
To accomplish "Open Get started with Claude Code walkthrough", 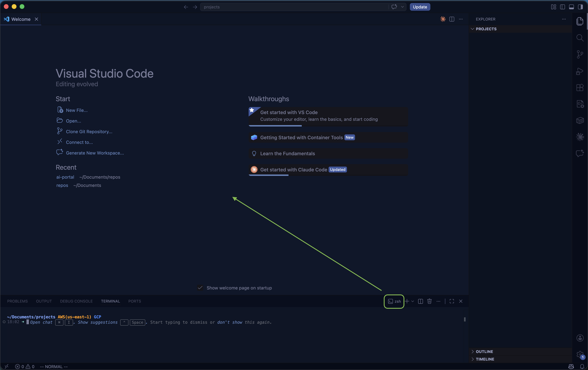I will (328, 170).
